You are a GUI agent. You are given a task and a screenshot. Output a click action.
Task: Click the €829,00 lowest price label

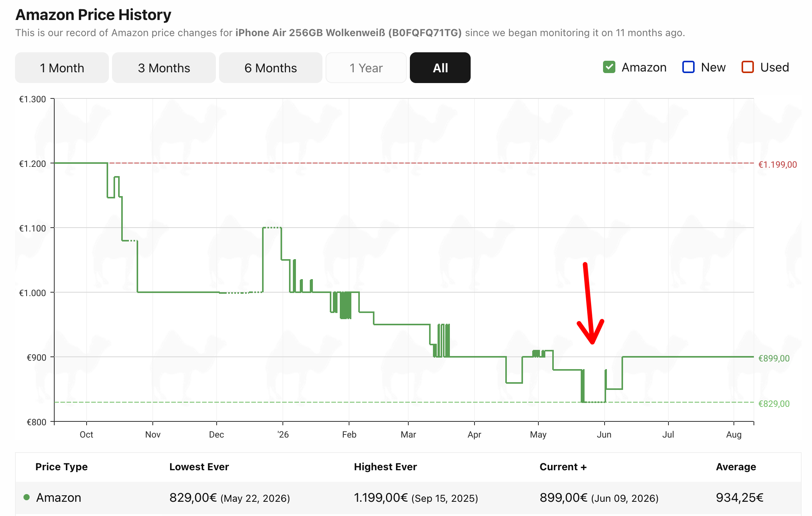point(774,404)
